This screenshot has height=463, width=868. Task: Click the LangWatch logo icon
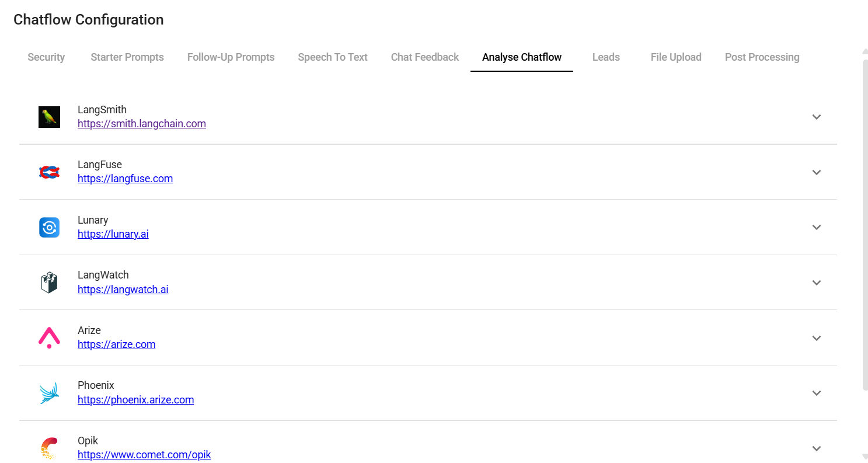point(49,282)
